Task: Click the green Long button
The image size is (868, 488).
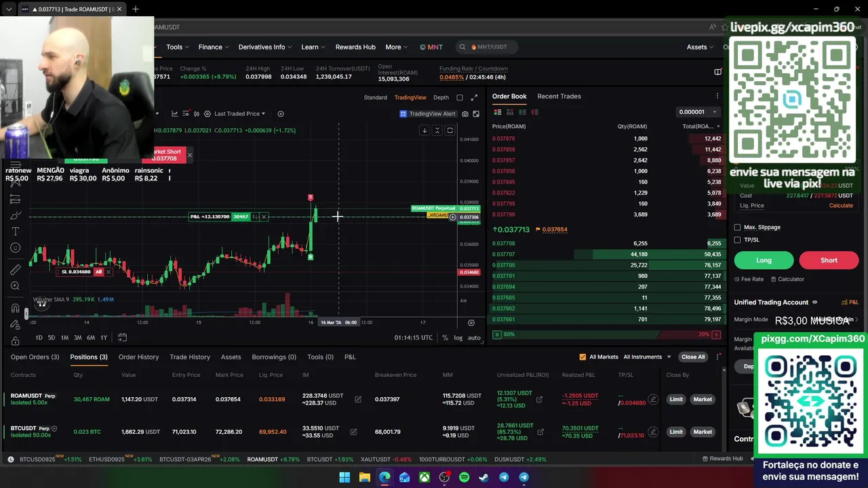Action: pyautogui.click(x=764, y=260)
